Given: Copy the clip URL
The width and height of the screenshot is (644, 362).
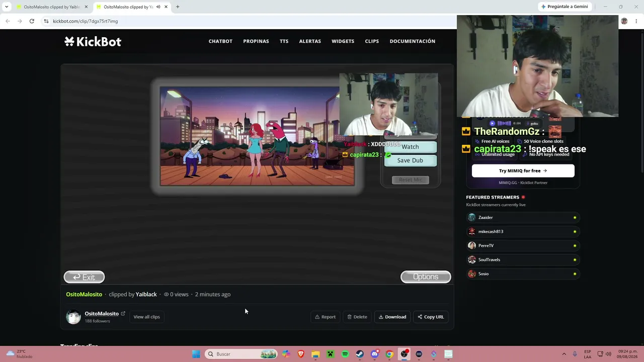Looking at the screenshot, I should (431, 317).
